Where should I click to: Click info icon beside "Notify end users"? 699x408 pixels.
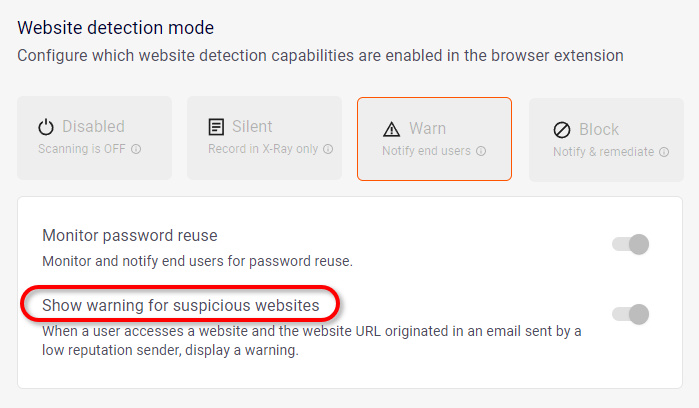pyautogui.click(x=481, y=151)
